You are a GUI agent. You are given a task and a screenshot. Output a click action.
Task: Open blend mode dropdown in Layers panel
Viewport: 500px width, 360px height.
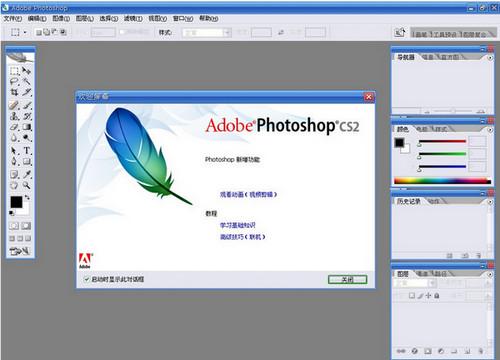415,283
